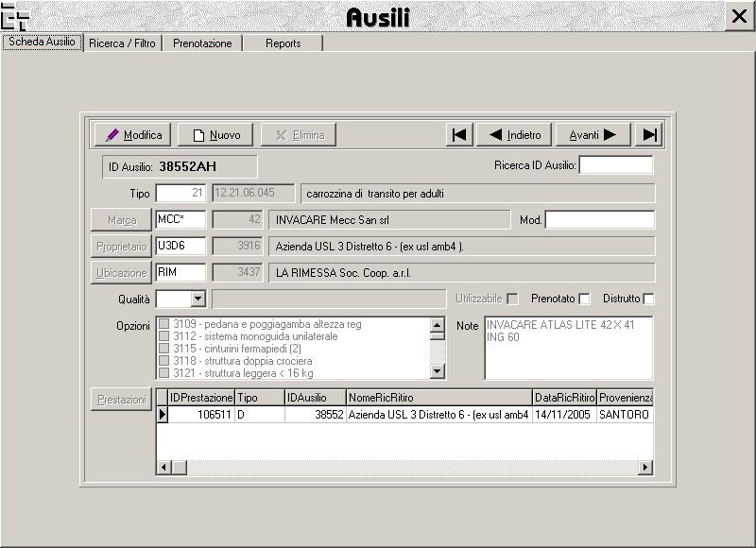Viewport: 756px width, 548px height.
Task: Click the Ubicazione ID field 3437
Action: click(238, 272)
